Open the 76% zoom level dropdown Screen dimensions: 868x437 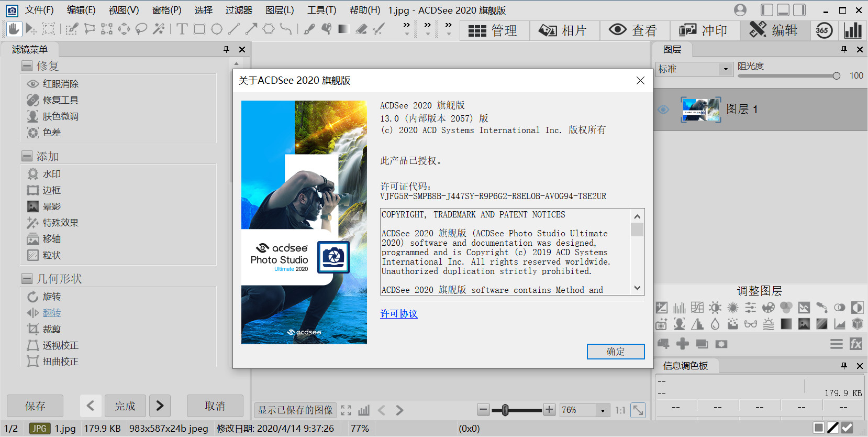pyautogui.click(x=603, y=410)
